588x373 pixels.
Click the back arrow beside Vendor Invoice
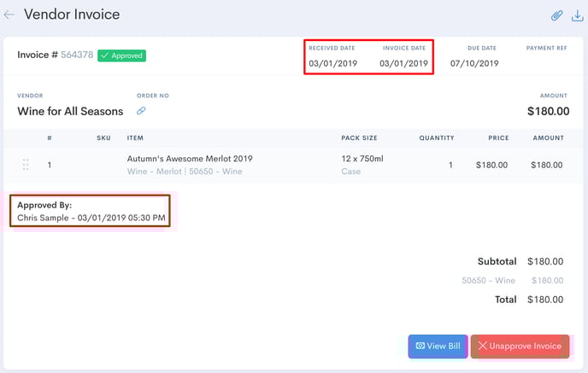(x=9, y=15)
